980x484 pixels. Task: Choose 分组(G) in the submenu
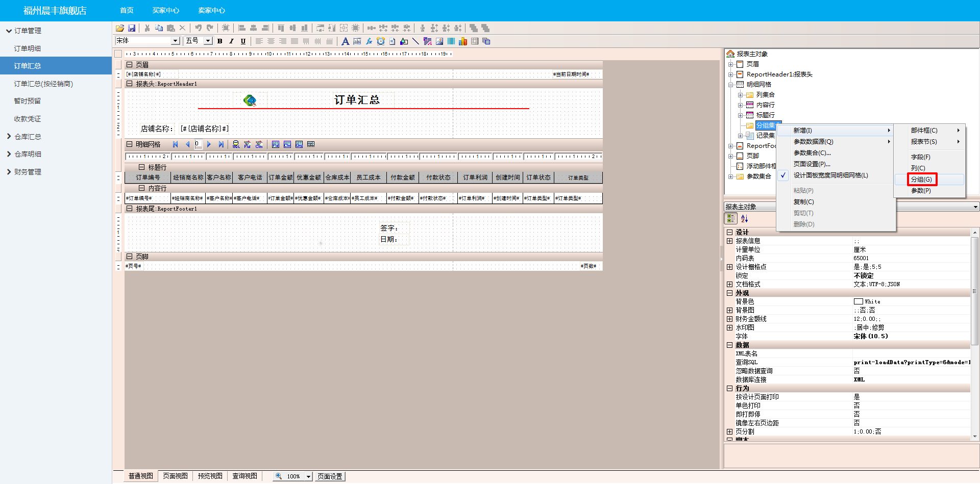(921, 180)
